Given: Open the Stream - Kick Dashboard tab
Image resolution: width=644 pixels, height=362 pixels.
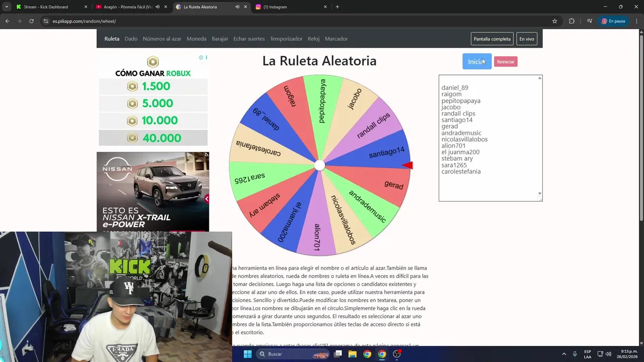Looking at the screenshot, I should [x=45, y=7].
